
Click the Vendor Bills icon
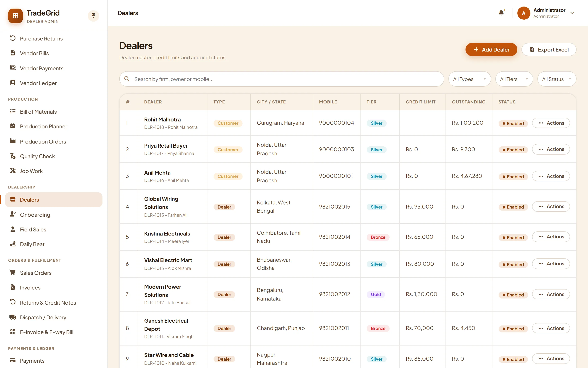click(x=13, y=53)
